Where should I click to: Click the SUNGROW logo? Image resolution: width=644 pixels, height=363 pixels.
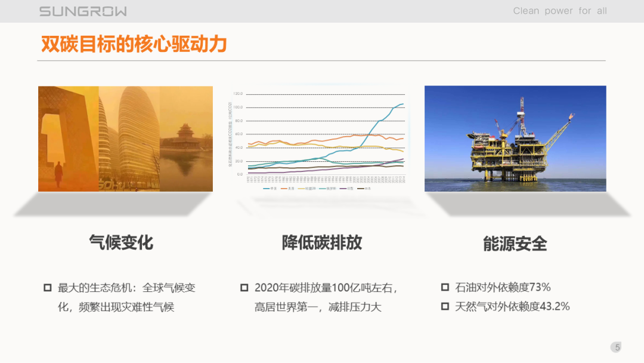point(83,11)
